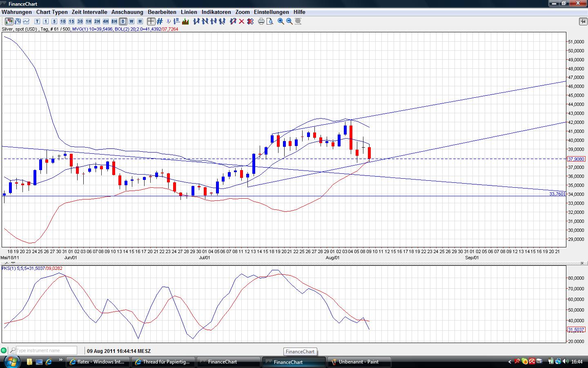Select the 5 minute interval button

(54, 21)
